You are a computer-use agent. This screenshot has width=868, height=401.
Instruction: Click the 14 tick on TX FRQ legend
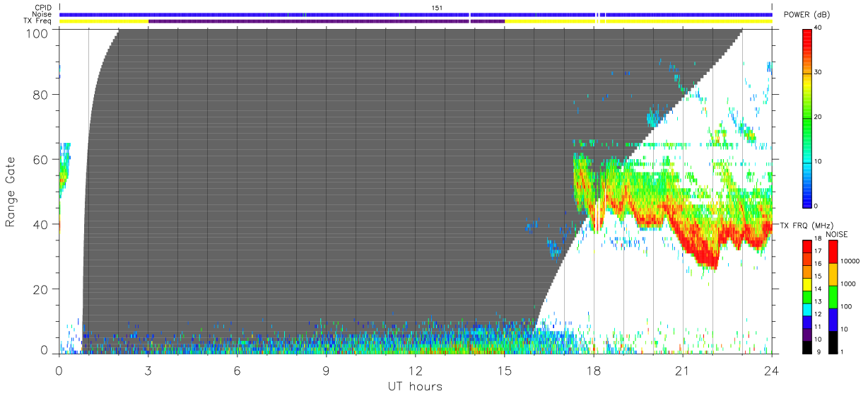click(819, 289)
